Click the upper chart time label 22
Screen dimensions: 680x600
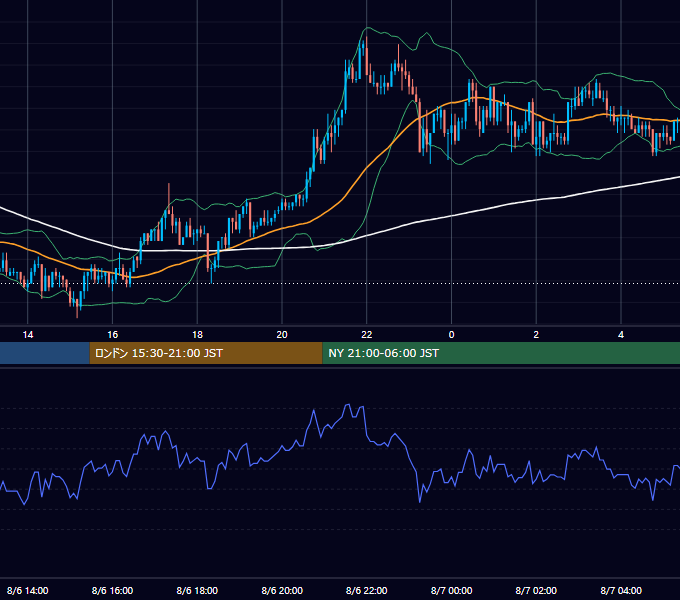pos(367,335)
